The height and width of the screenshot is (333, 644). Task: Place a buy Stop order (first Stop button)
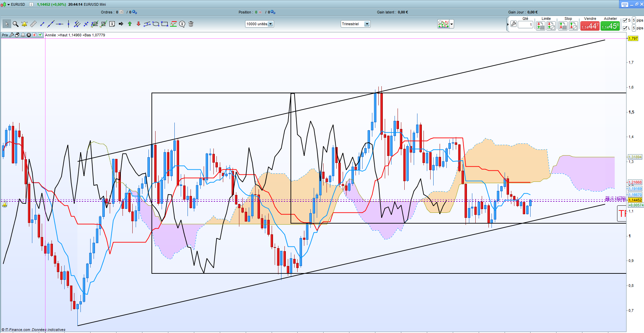[x=563, y=26]
